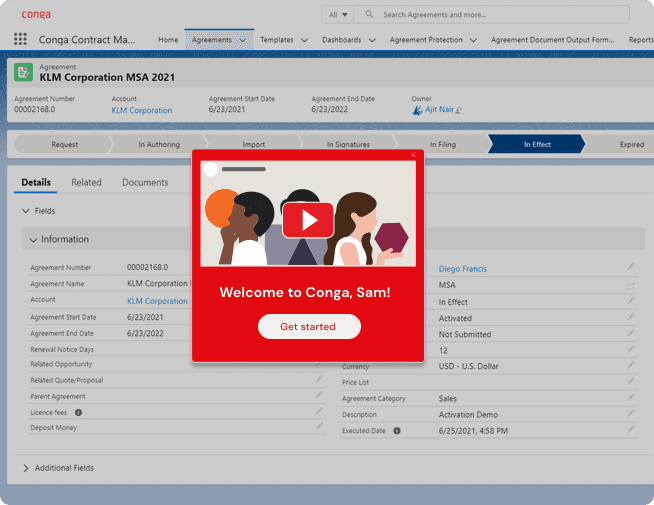Select the In Effect stage
This screenshot has width=654, height=505.
[x=537, y=144]
